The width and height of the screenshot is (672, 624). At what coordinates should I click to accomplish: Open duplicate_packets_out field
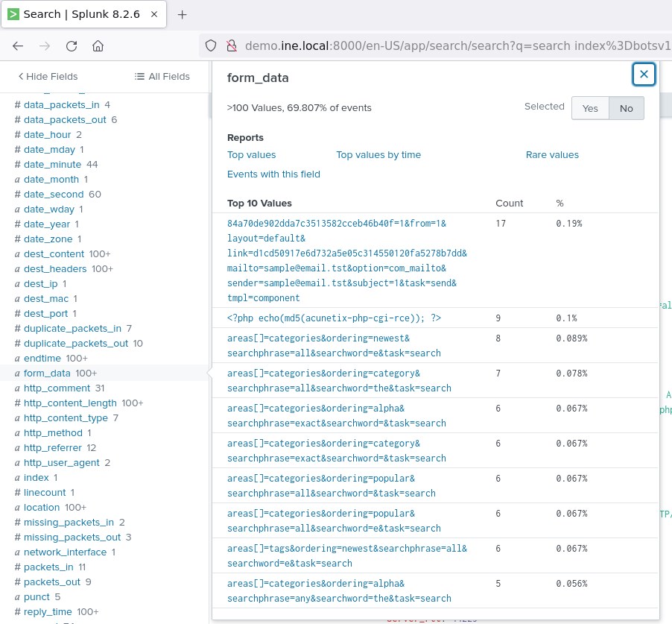tap(76, 344)
